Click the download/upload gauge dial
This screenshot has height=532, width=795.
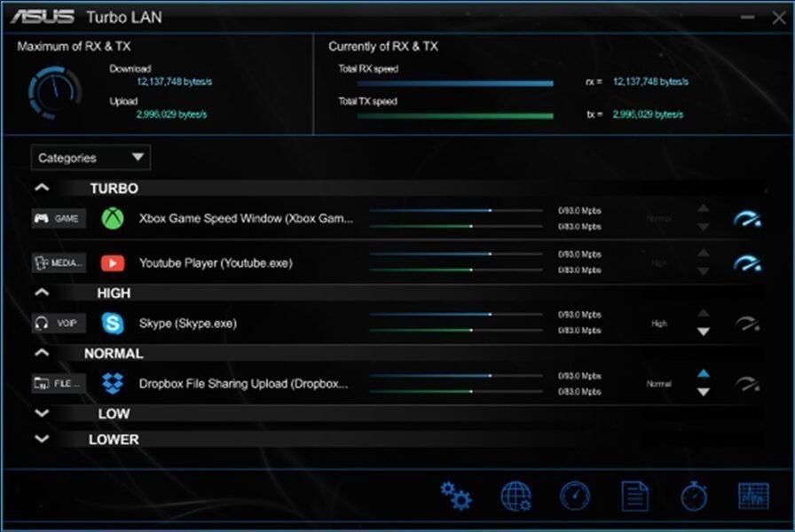(55, 92)
